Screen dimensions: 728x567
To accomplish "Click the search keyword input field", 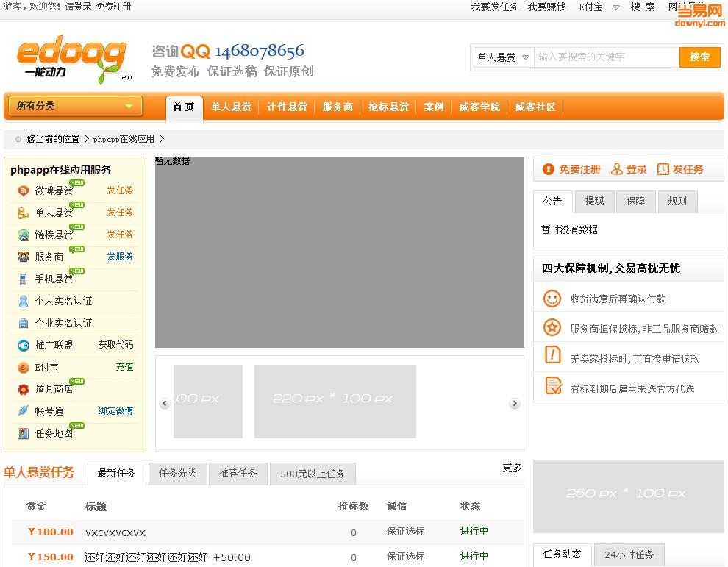I will pyautogui.click(x=606, y=57).
